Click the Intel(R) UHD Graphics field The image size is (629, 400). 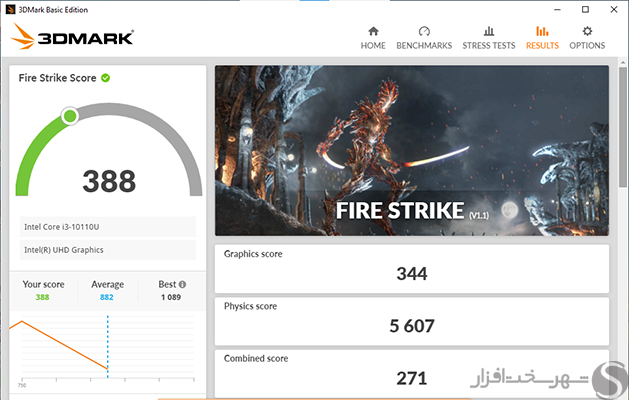point(108,250)
